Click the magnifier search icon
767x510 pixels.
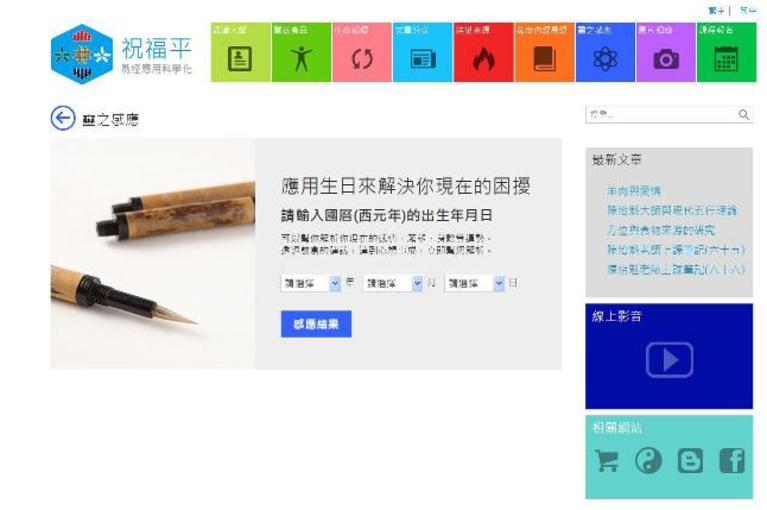pos(744,114)
